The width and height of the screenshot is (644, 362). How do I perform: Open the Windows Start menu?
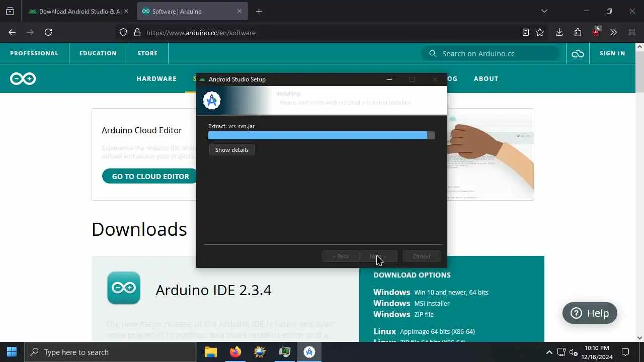point(12,352)
